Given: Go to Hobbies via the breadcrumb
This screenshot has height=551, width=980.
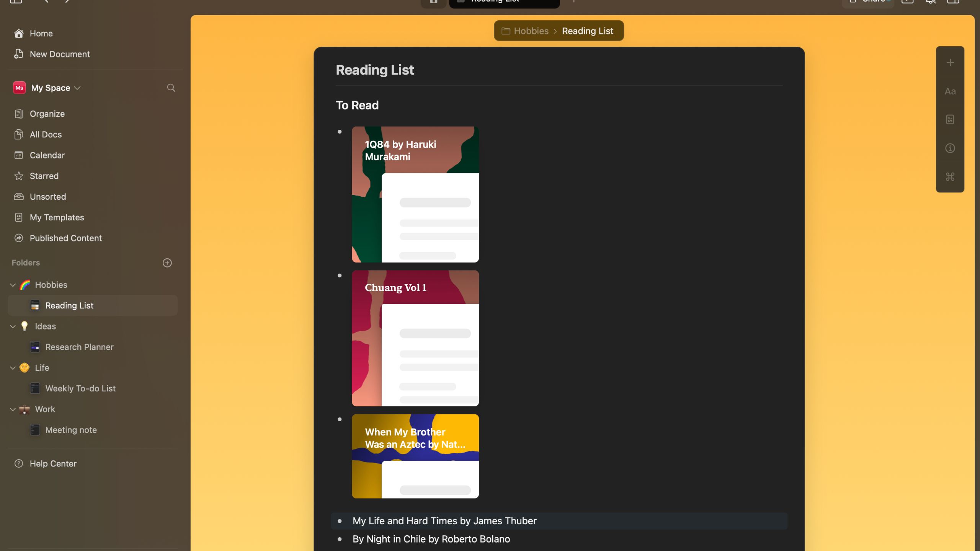Looking at the screenshot, I should pos(530,31).
